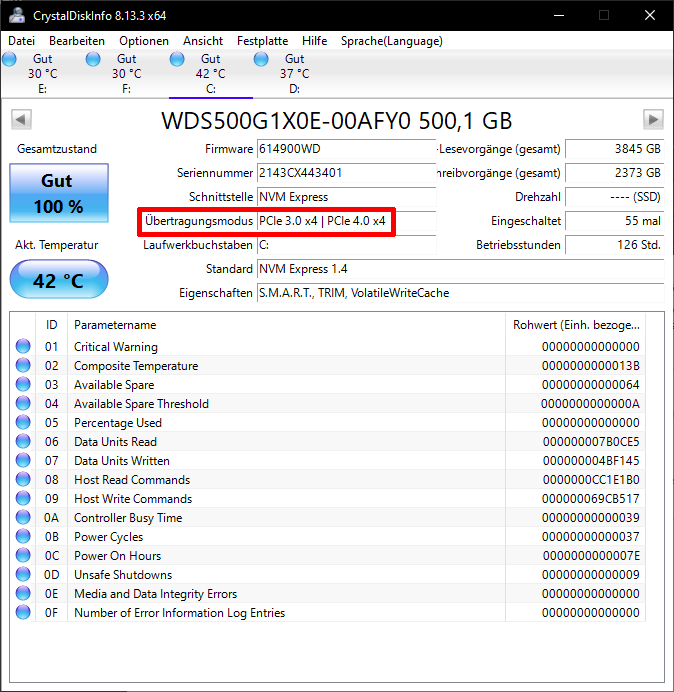
Task: Click the Akt. Temperatur label
Action: click(56, 245)
